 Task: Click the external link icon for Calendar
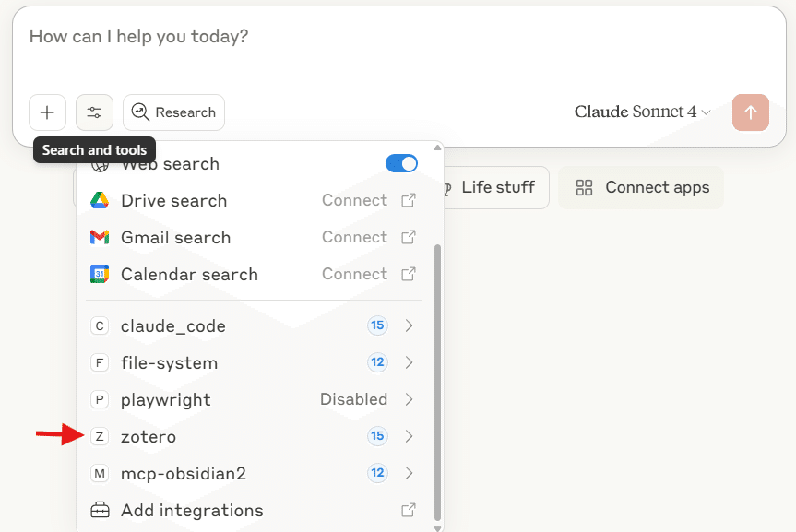point(409,274)
